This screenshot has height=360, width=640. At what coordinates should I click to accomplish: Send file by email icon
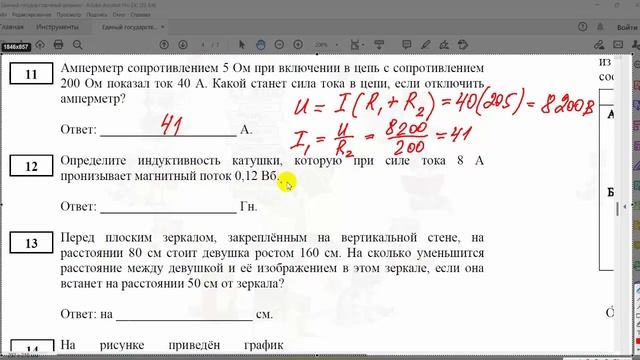click(618, 45)
